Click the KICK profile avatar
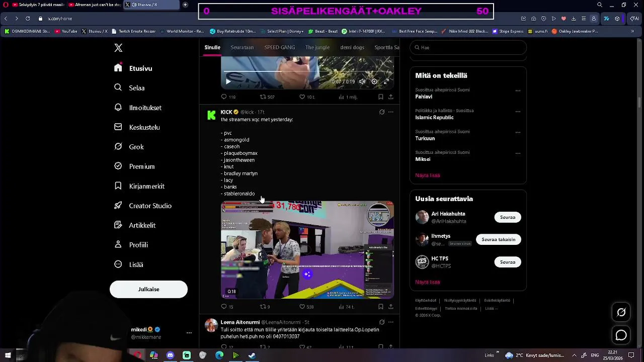644x362 pixels. [x=211, y=115]
